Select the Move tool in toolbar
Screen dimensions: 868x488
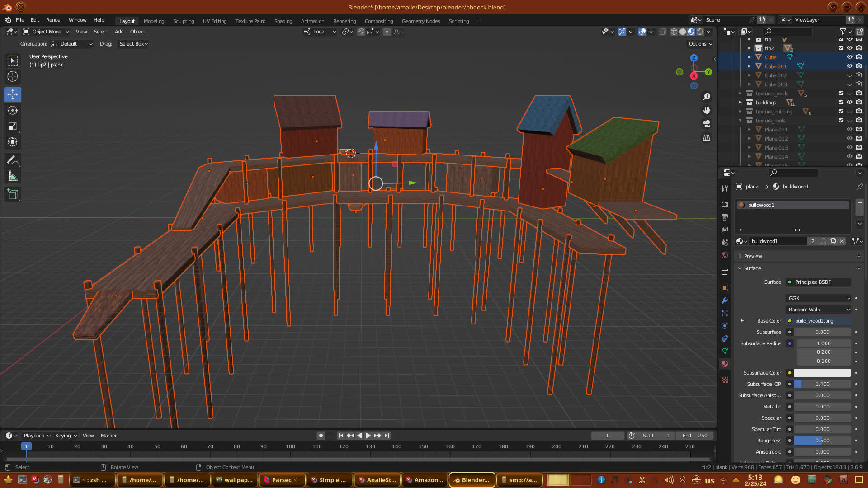(x=13, y=94)
